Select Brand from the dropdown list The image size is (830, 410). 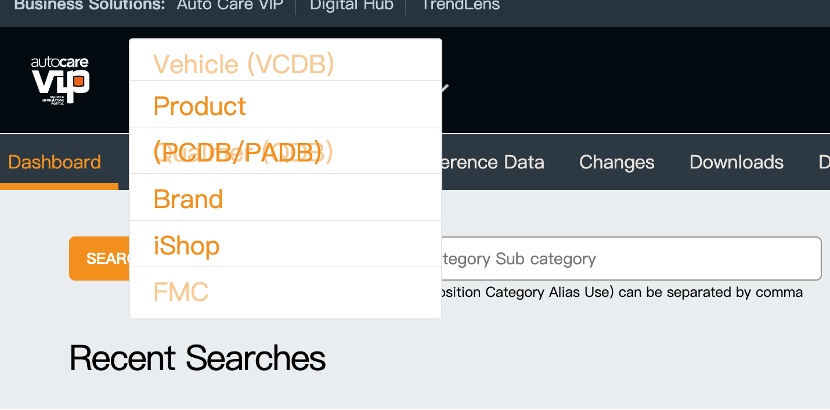pos(188,199)
